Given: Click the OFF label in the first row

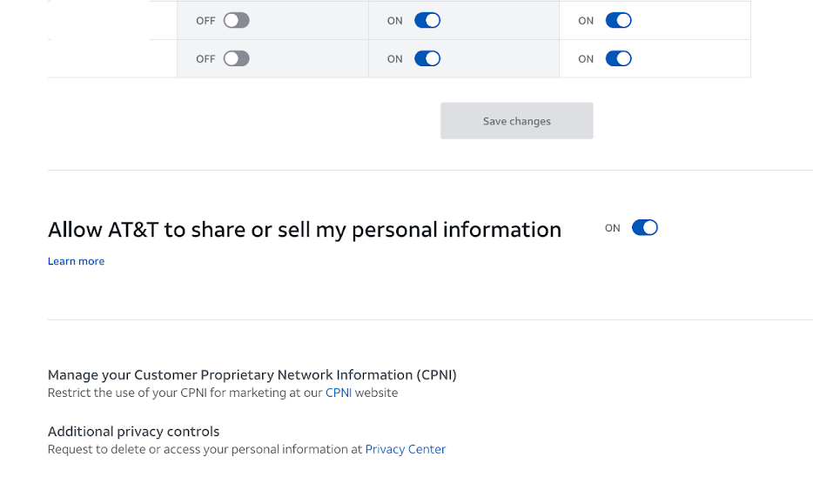Looking at the screenshot, I should tap(205, 19).
